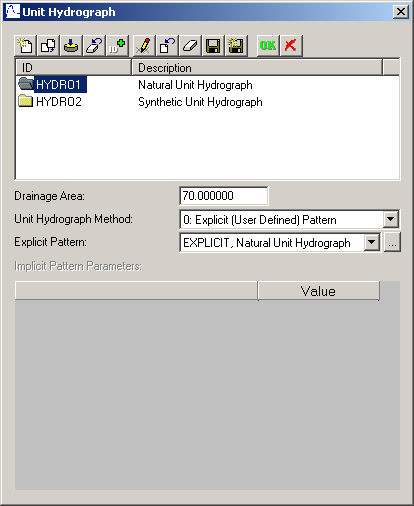Click the floppy disk Save icon
Viewport: 414px width, 506px height.
point(213,45)
